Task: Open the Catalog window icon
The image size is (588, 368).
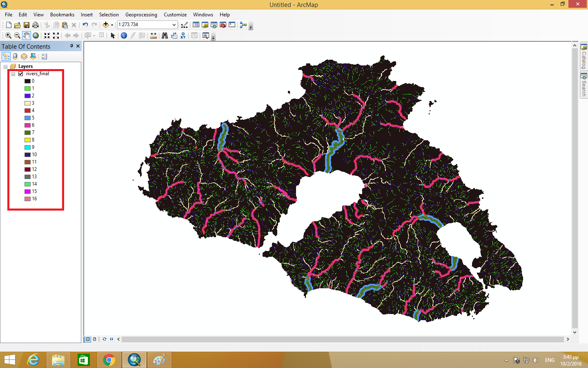Action: click(x=205, y=25)
